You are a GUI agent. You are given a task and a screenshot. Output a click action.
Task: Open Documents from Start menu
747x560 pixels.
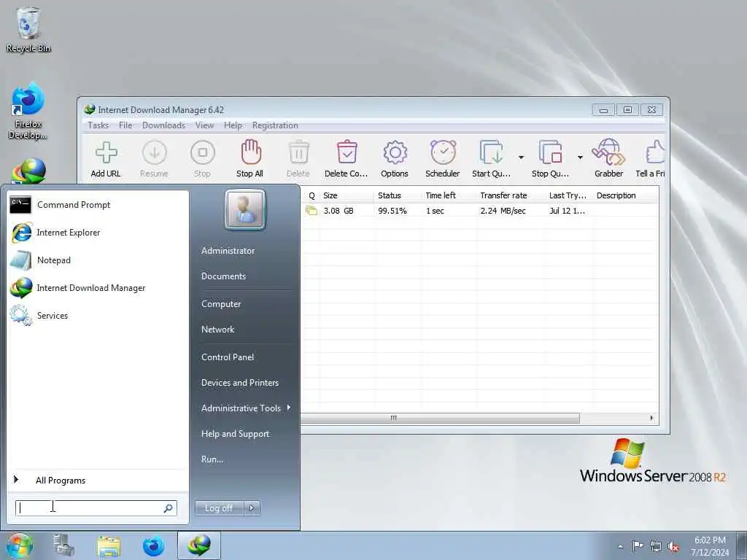point(223,276)
